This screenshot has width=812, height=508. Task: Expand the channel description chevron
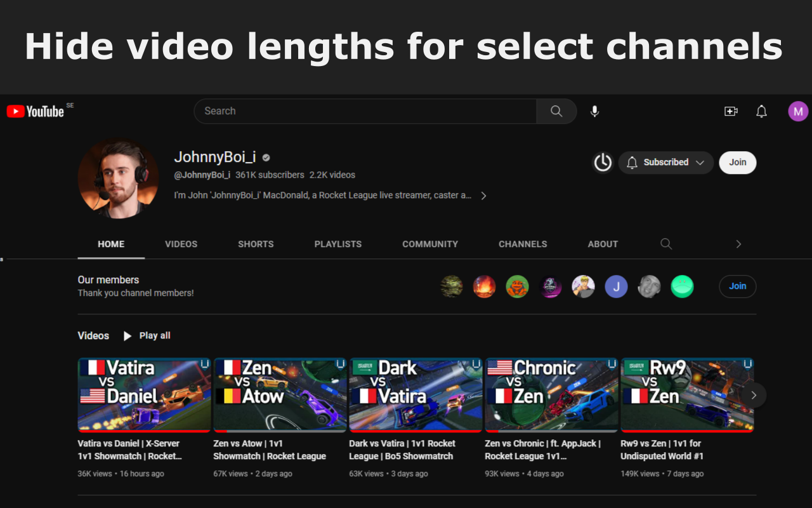tap(483, 196)
